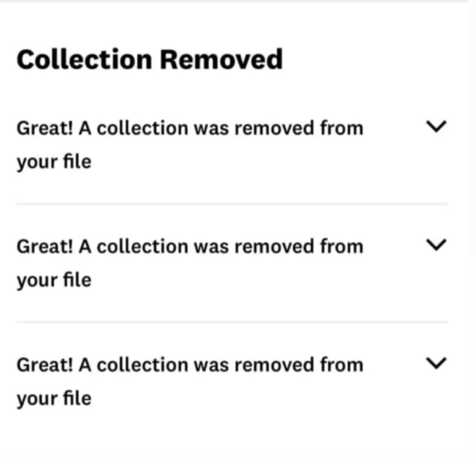Viewport: 476px width, 458px height.
Task: Click the divider below the first entry
Action: pyautogui.click(x=232, y=203)
